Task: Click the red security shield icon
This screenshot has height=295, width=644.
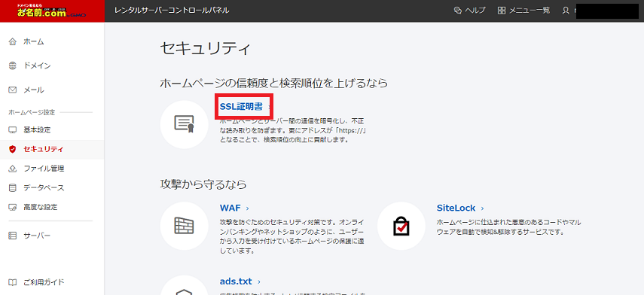Action: coord(13,149)
